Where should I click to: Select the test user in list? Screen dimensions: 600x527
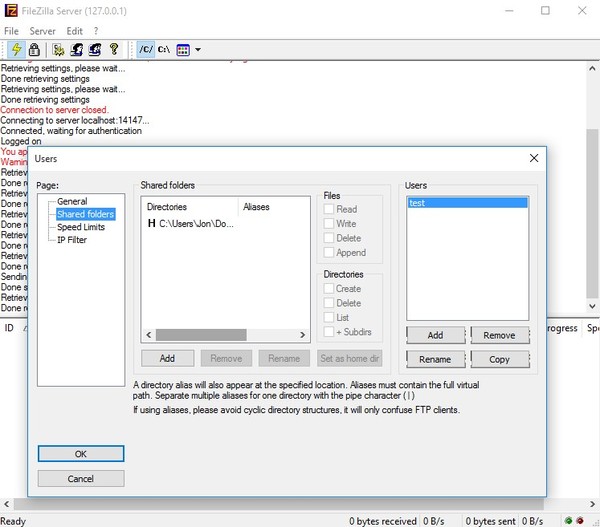pyautogui.click(x=467, y=202)
